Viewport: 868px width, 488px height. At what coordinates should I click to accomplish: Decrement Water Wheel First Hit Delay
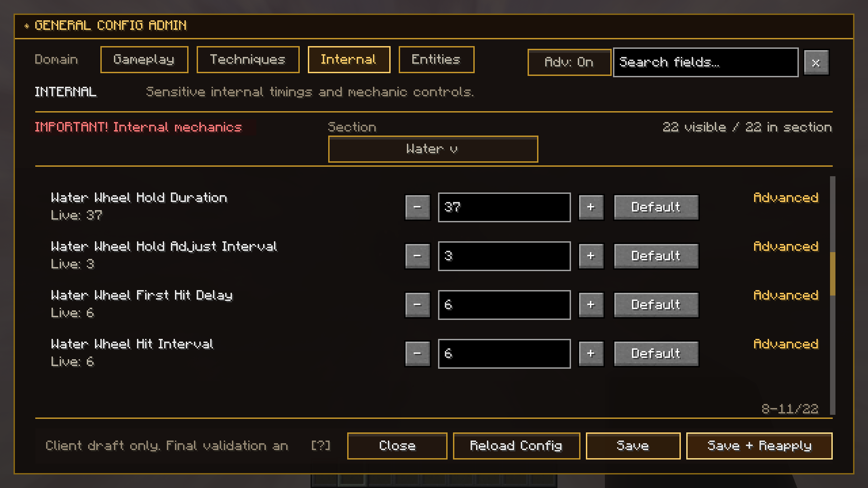(x=417, y=305)
